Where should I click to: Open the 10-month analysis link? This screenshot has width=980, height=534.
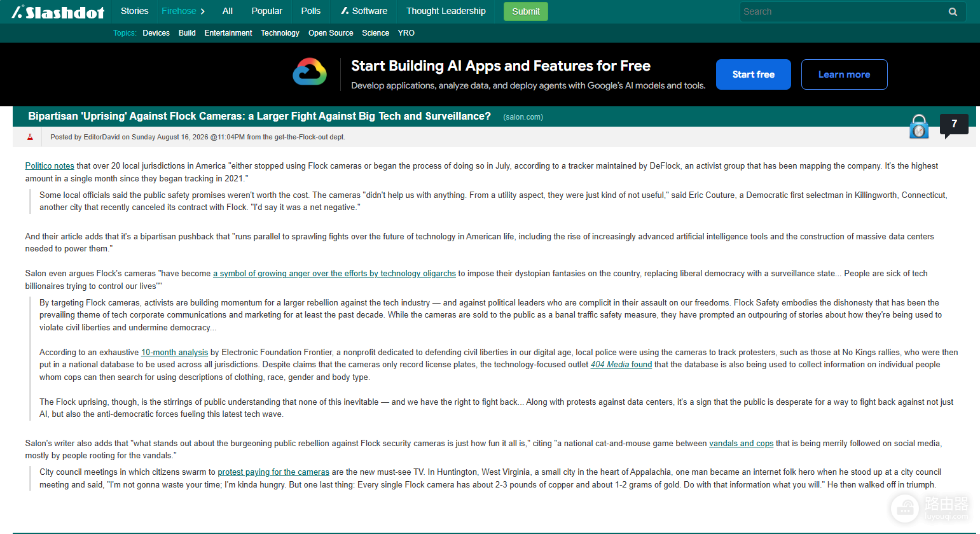click(174, 353)
